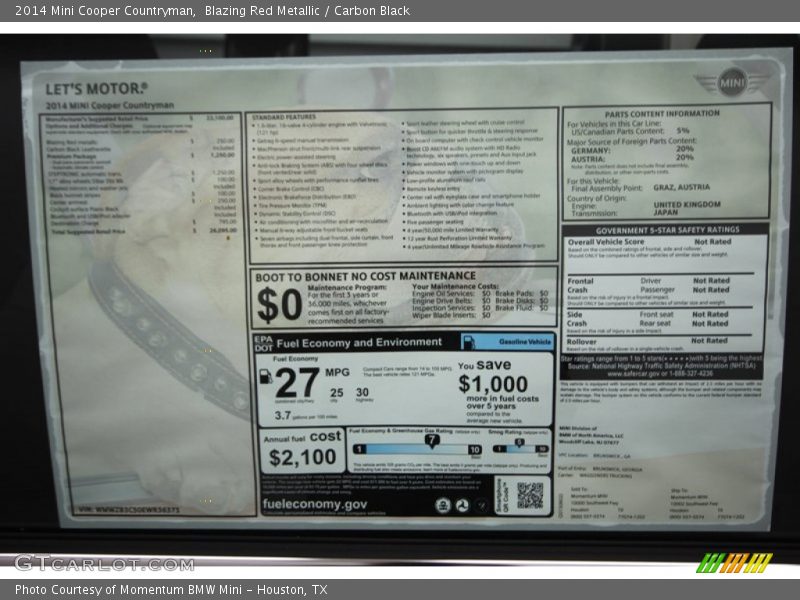Click 'GOVERNMENT 5-STAR SAFETY RATINGS' header bar

click(667, 230)
